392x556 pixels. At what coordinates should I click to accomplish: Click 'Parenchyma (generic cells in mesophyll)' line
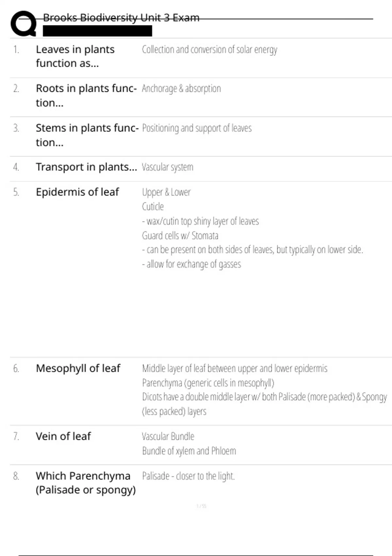[x=208, y=383]
